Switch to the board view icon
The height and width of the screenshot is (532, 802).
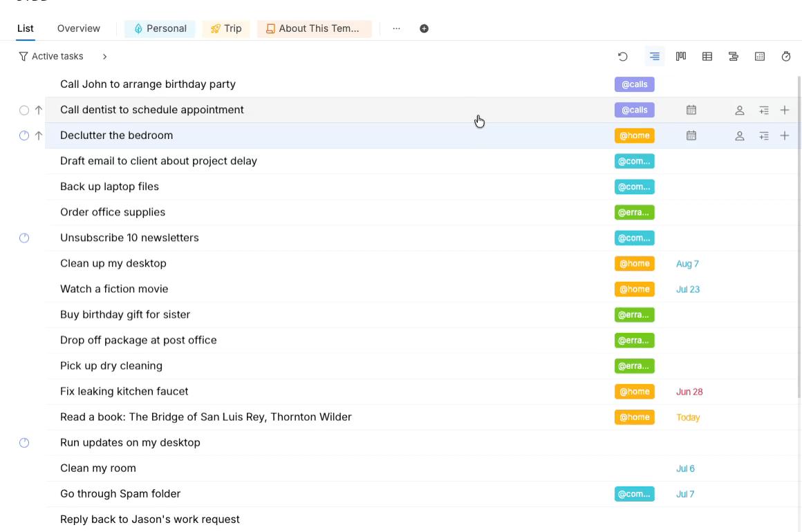pos(681,56)
